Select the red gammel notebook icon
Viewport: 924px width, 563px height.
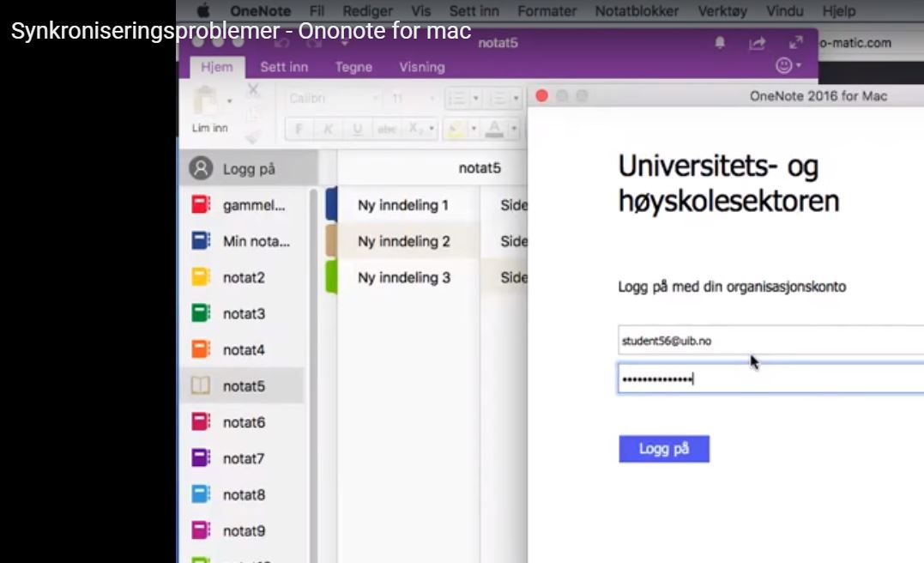coord(201,205)
